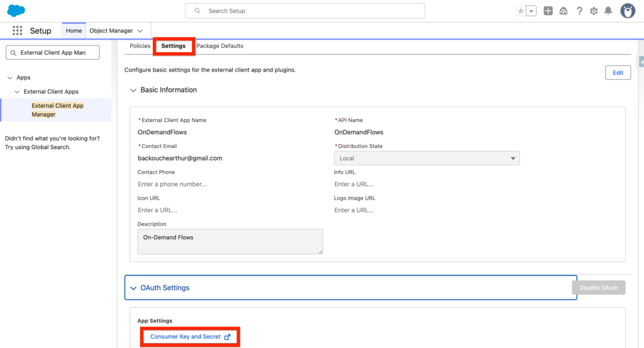Collapse the OAuth Settings section
644x348 pixels.
133,288
